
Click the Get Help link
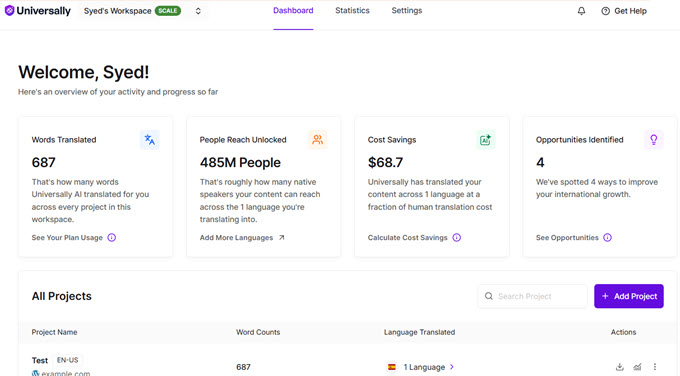(x=630, y=11)
